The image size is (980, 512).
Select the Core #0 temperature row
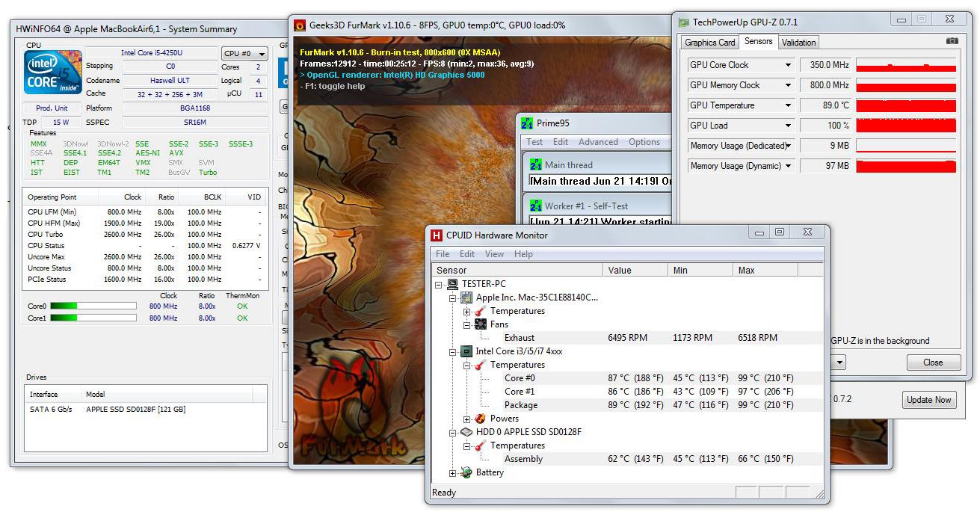[x=629, y=378]
